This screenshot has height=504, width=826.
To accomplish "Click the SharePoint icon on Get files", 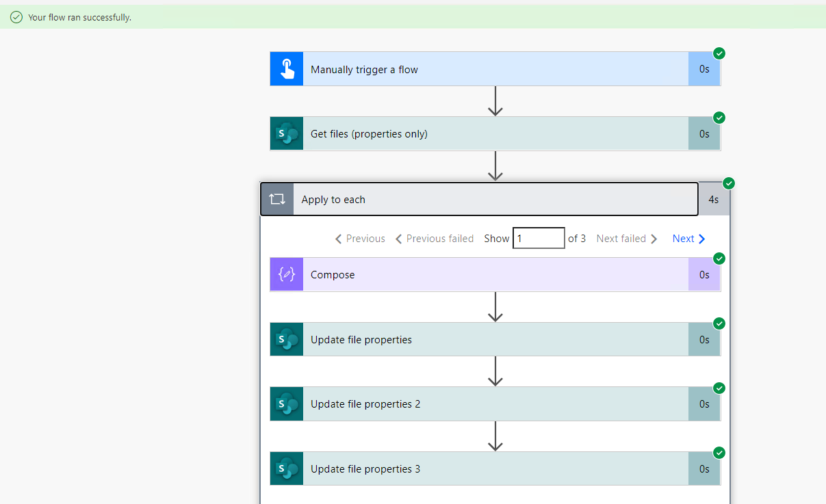I will (x=287, y=134).
